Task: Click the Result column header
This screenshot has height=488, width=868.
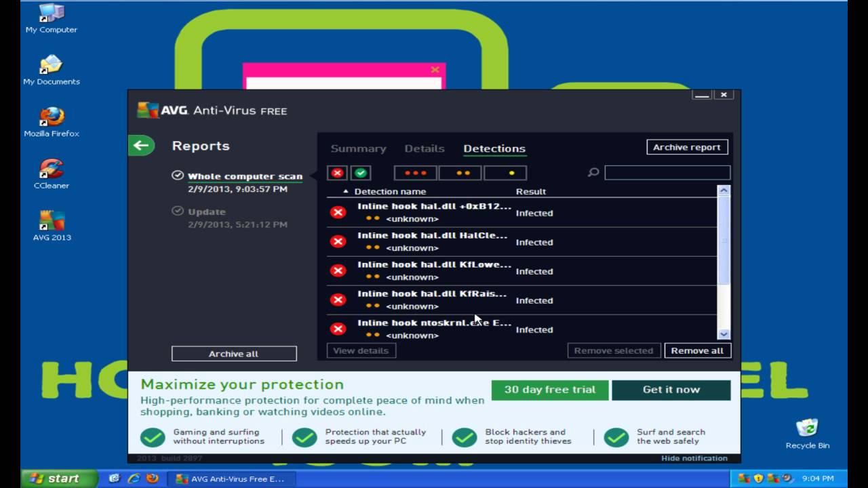Action: point(531,192)
